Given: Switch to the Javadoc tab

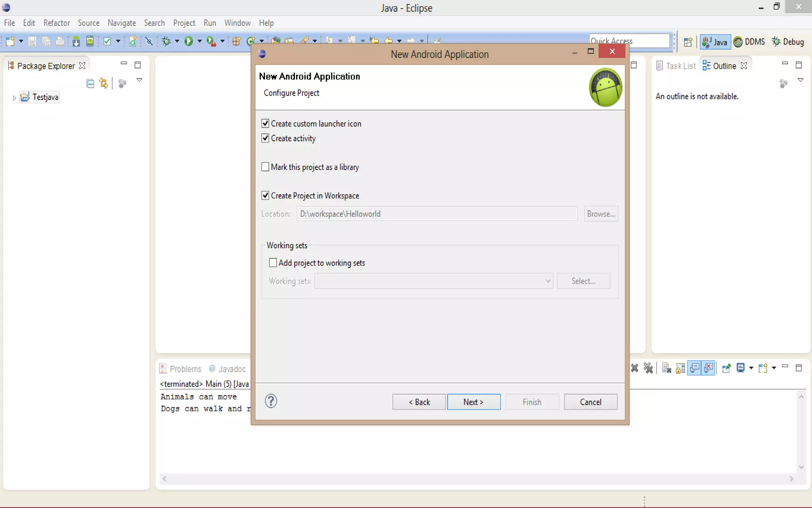Looking at the screenshot, I should [x=228, y=369].
